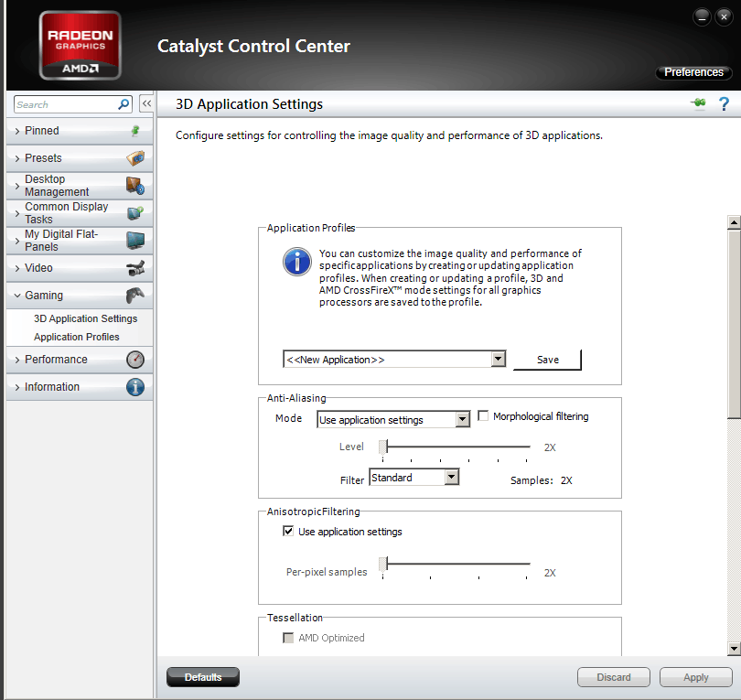Click the Information blue circle sidebar icon
Viewport: 741px width, 700px height.
(135, 387)
